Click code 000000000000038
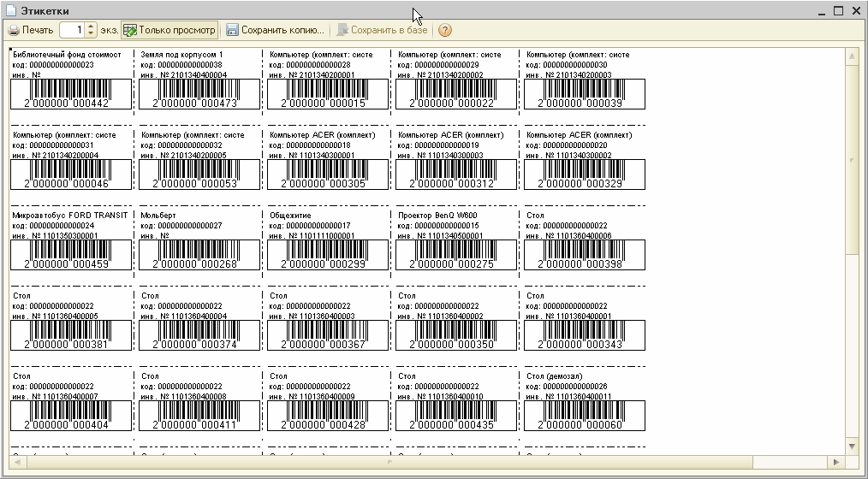868x479 pixels. tap(190, 65)
